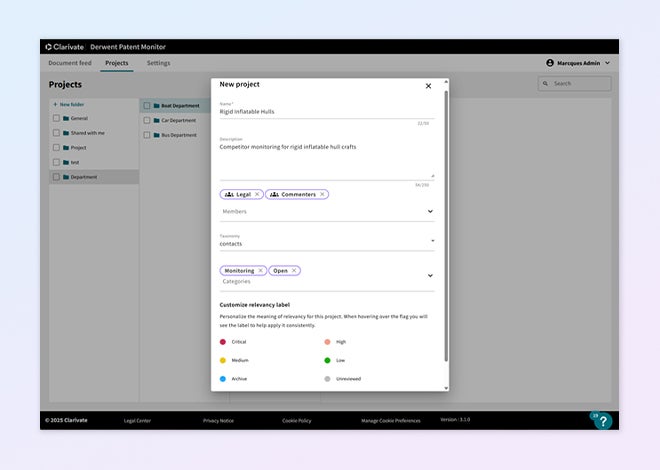
Task: Remove the Open category chip
Action: pyautogui.click(x=294, y=271)
